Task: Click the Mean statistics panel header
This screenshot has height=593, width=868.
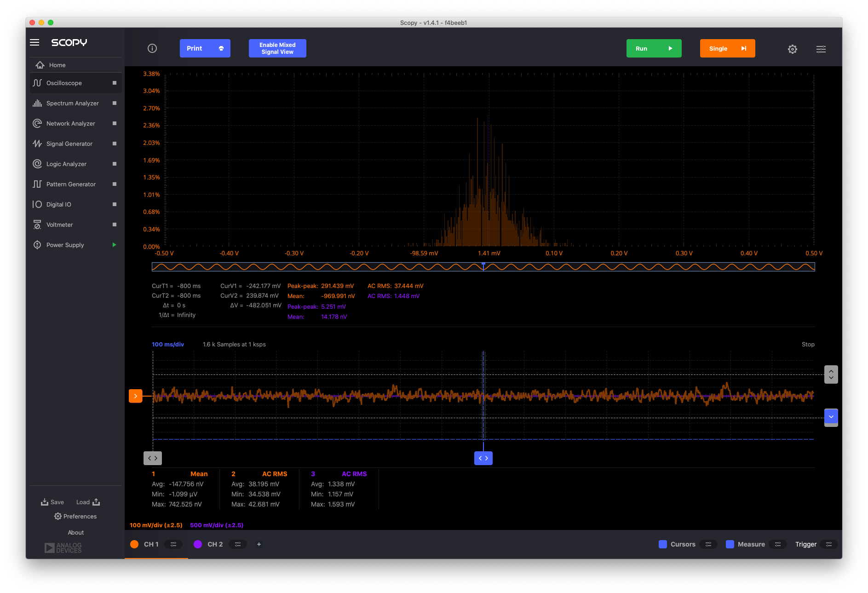Action: [199, 474]
